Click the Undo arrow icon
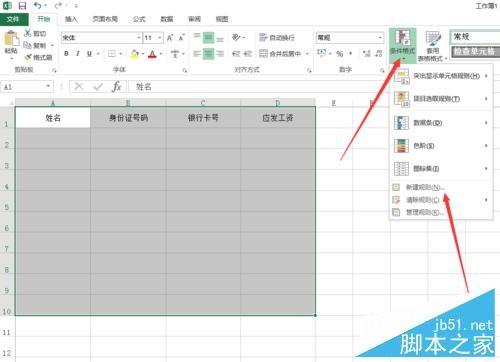The image size is (500, 362). point(38,5)
